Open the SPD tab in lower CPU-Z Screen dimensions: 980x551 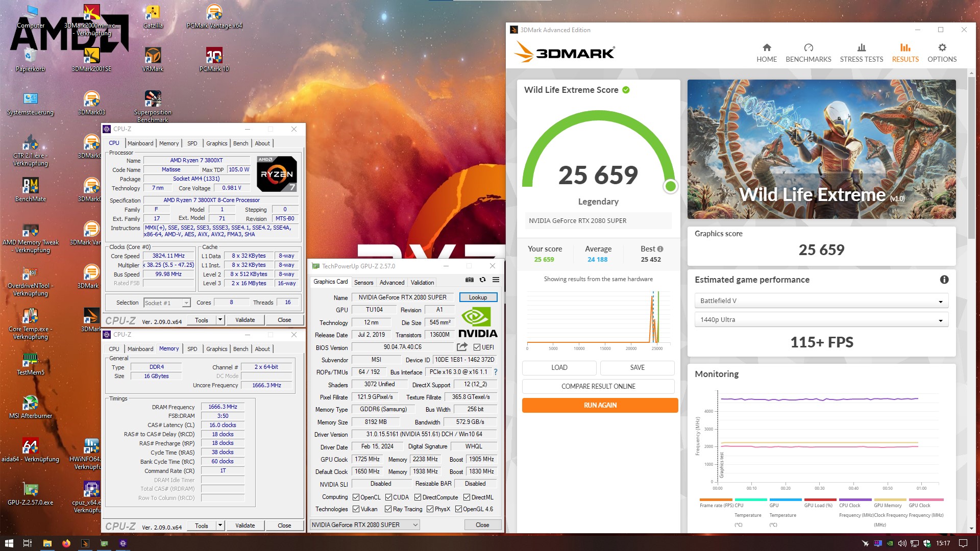tap(192, 349)
